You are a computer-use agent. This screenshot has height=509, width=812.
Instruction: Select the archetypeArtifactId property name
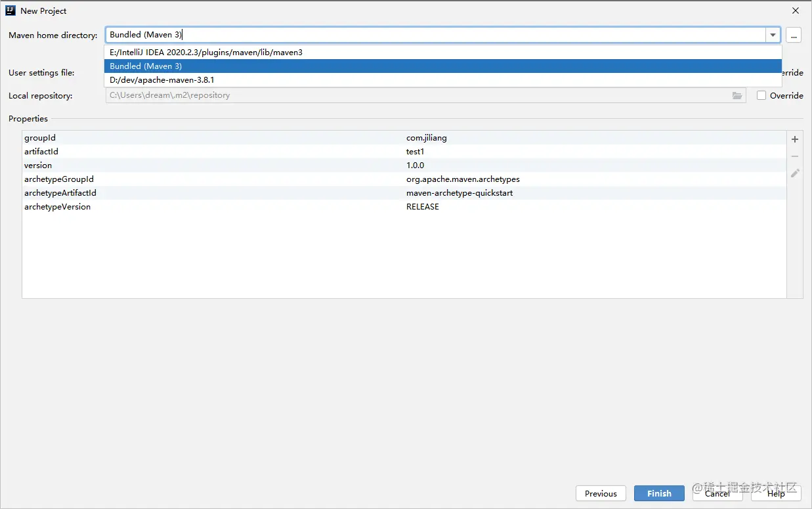click(x=60, y=193)
